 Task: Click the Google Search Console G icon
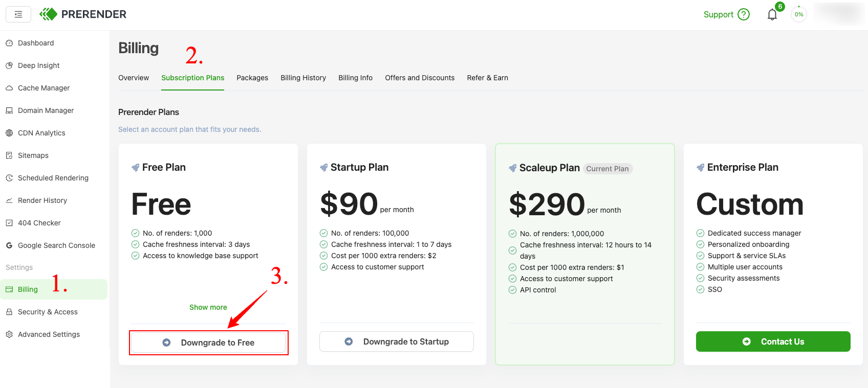pos(9,245)
